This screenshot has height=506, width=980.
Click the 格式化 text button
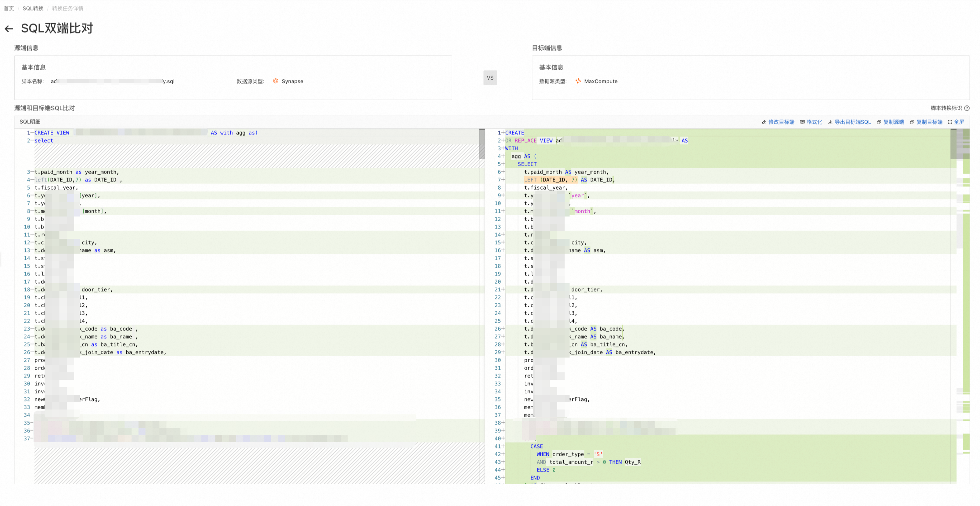[814, 122]
